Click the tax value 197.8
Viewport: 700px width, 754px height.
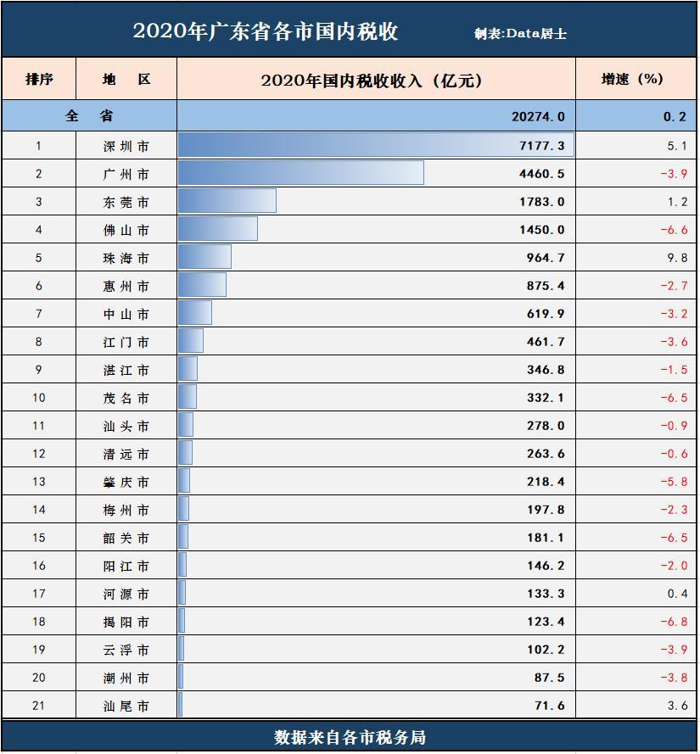[x=546, y=509]
